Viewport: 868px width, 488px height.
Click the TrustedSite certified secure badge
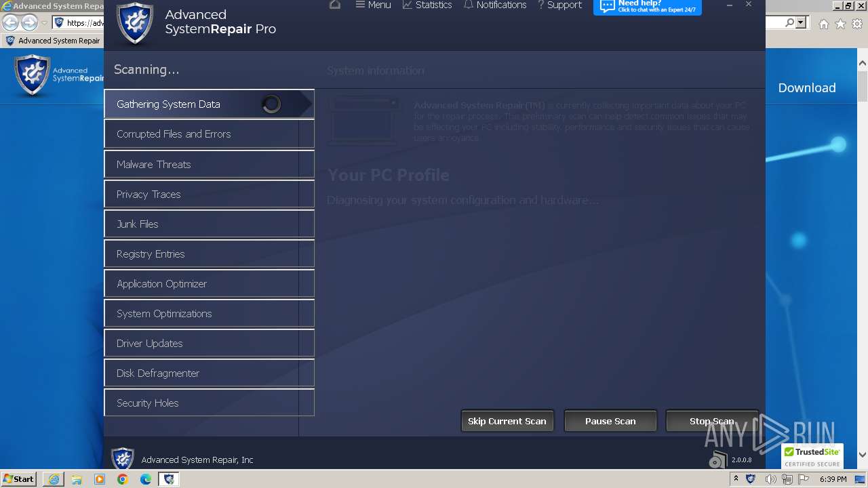[812, 457]
